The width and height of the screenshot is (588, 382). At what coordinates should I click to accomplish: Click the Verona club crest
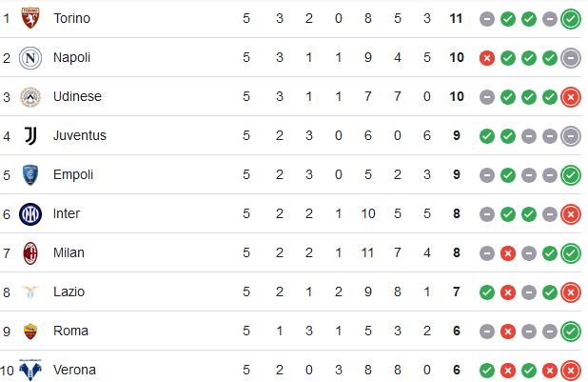pos(30,370)
